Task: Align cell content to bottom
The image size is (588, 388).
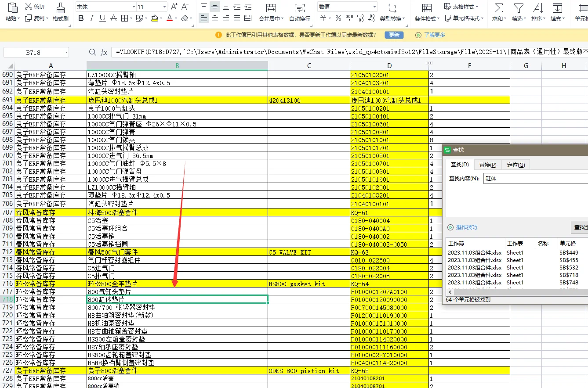Action: pos(226,7)
